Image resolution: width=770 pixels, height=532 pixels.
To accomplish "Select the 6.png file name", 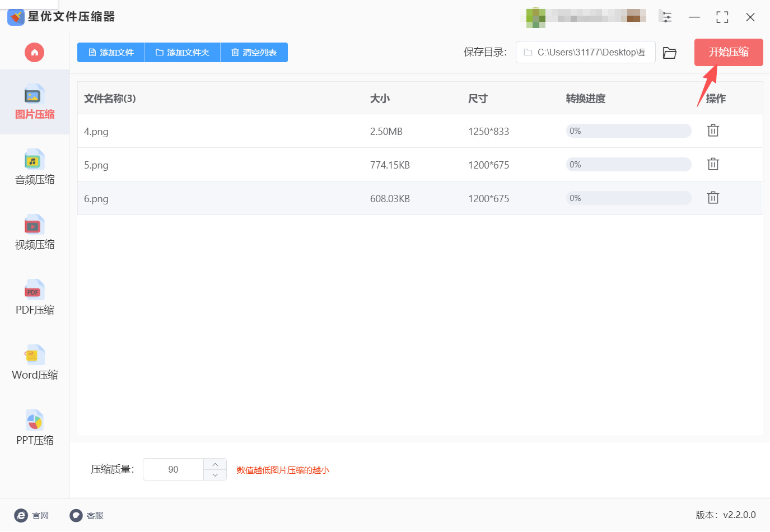I will (96, 199).
